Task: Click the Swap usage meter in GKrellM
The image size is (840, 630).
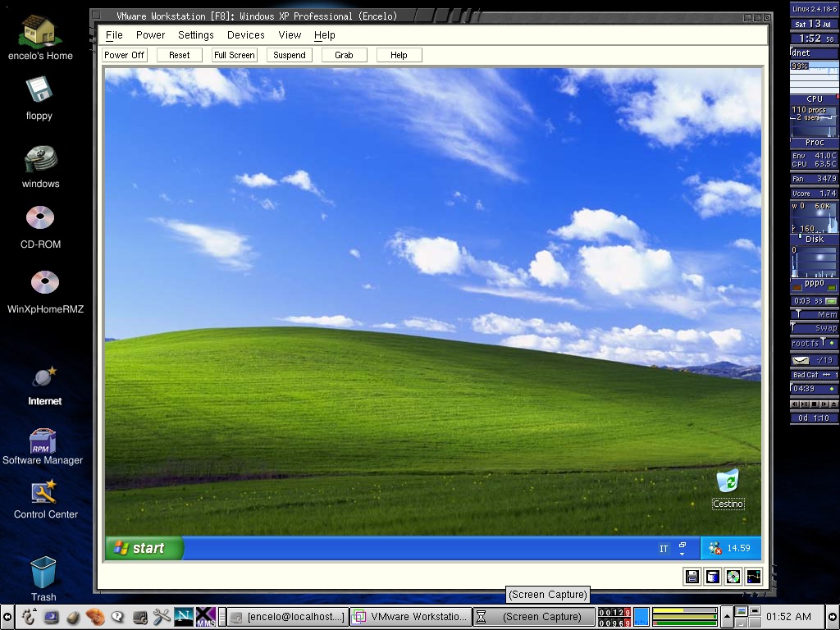Action: coord(815,328)
